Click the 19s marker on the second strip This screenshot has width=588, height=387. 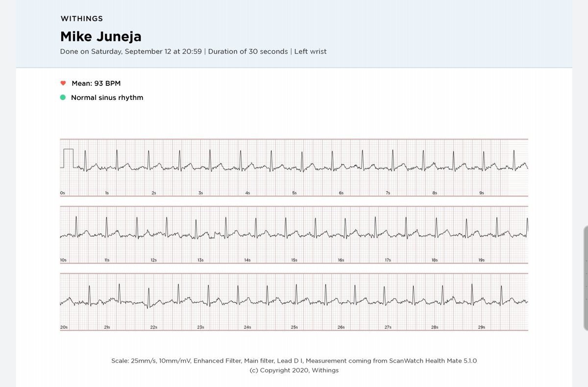[481, 260]
